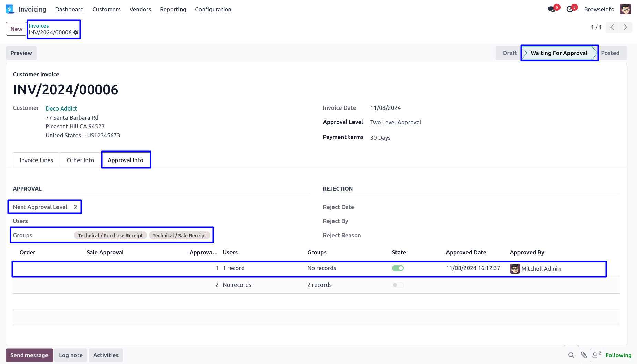Open the Deco Addict customer link
The image size is (637, 364).
[x=61, y=108]
